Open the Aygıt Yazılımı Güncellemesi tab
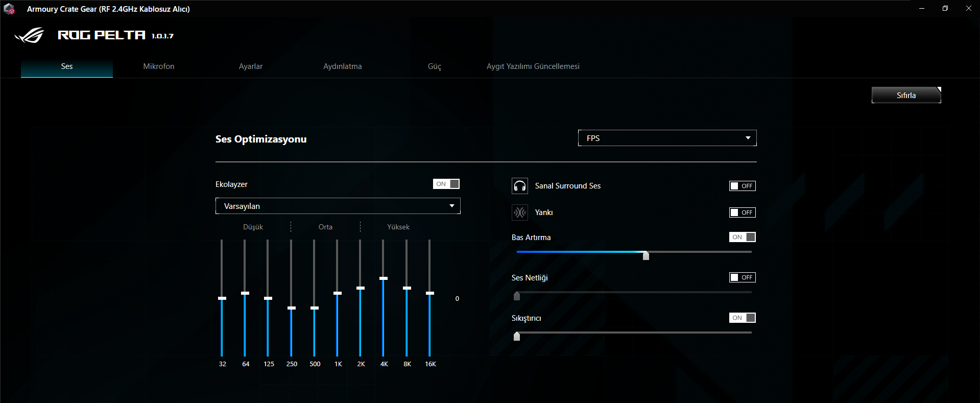Screen dimensions: 980x403 click(x=533, y=66)
